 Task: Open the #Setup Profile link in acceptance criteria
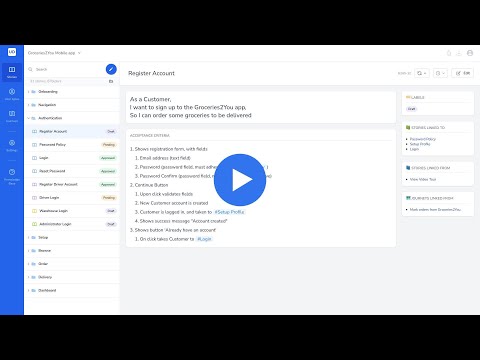pyautogui.click(x=229, y=212)
